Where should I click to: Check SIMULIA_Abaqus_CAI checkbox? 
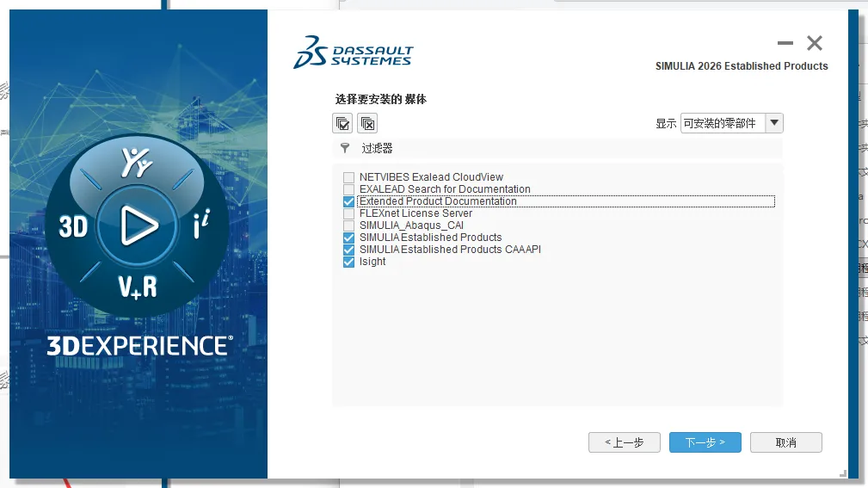[x=348, y=225]
